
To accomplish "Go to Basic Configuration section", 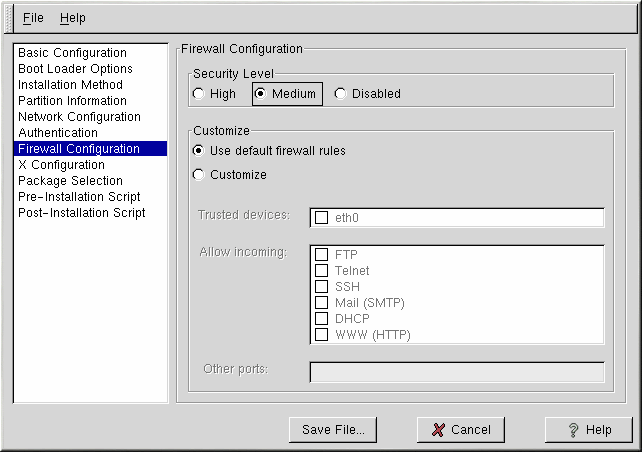I will pyautogui.click(x=72, y=53).
